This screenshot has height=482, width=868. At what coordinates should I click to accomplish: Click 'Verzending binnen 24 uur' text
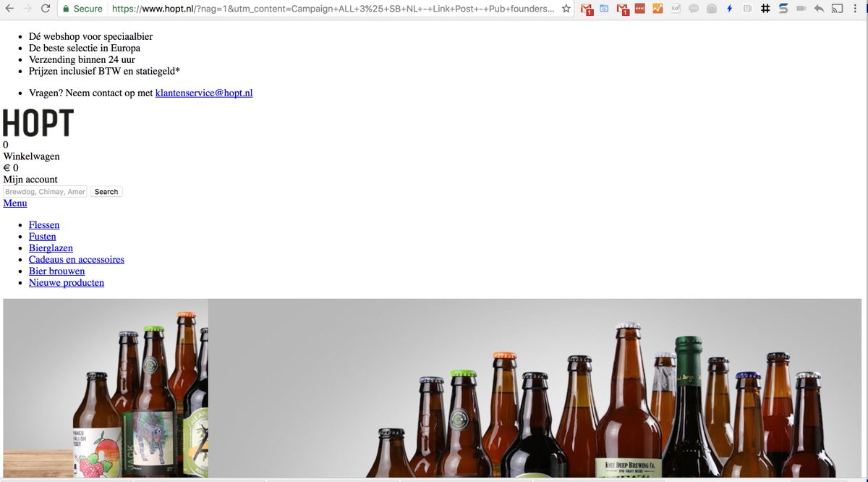(x=82, y=59)
